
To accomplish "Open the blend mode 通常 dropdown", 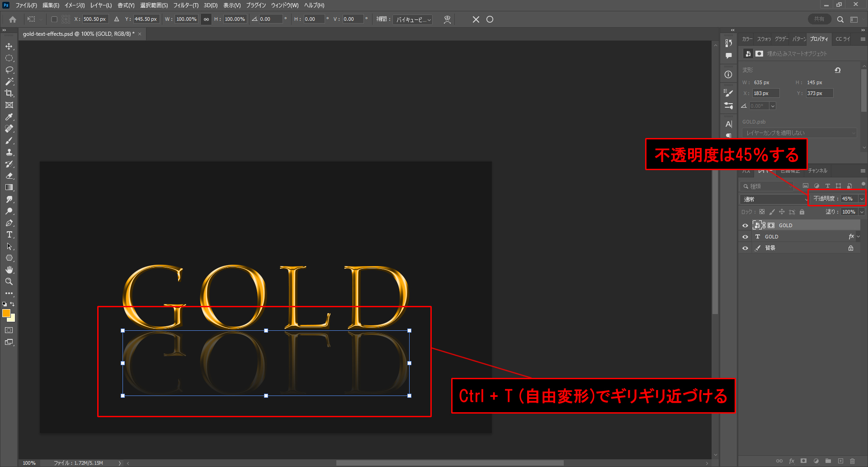I will (774, 199).
